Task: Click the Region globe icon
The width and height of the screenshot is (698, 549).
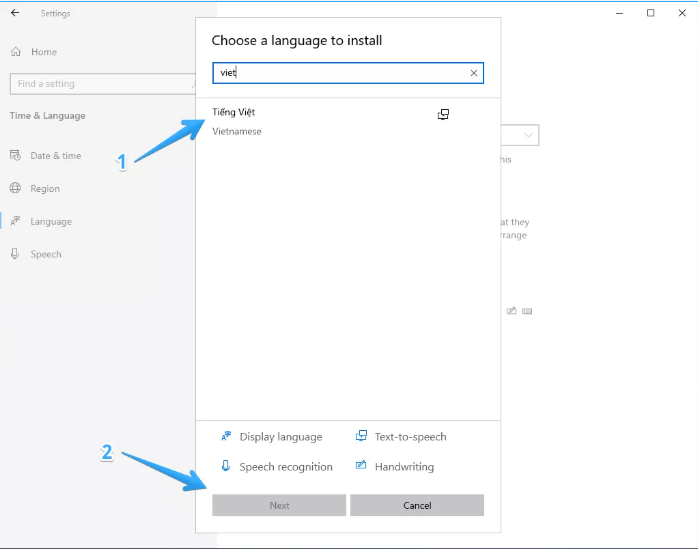Action: point(15,188)
